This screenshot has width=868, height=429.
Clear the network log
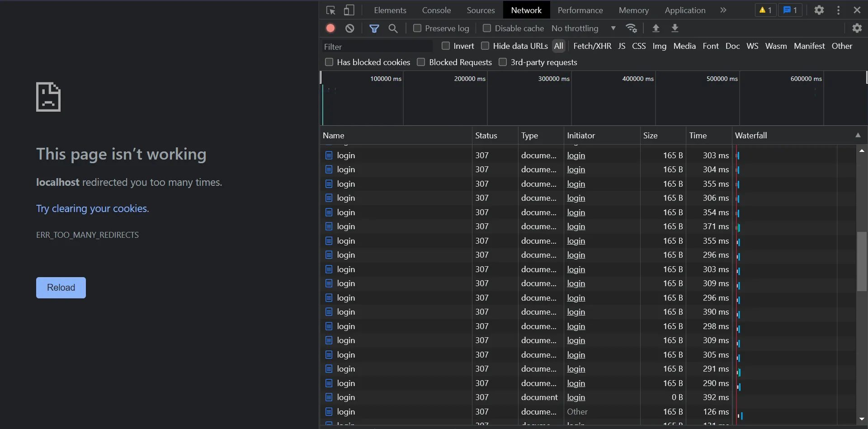coord(349,28)
